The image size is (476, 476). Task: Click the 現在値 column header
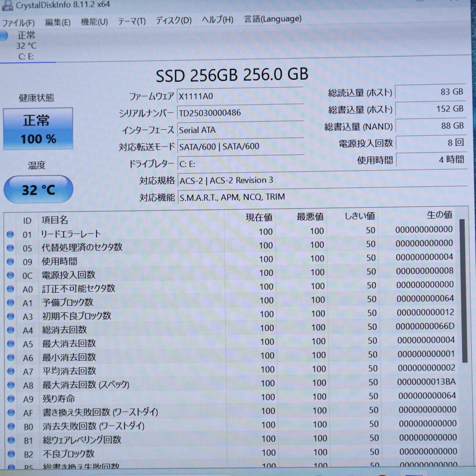pos(259,217)
